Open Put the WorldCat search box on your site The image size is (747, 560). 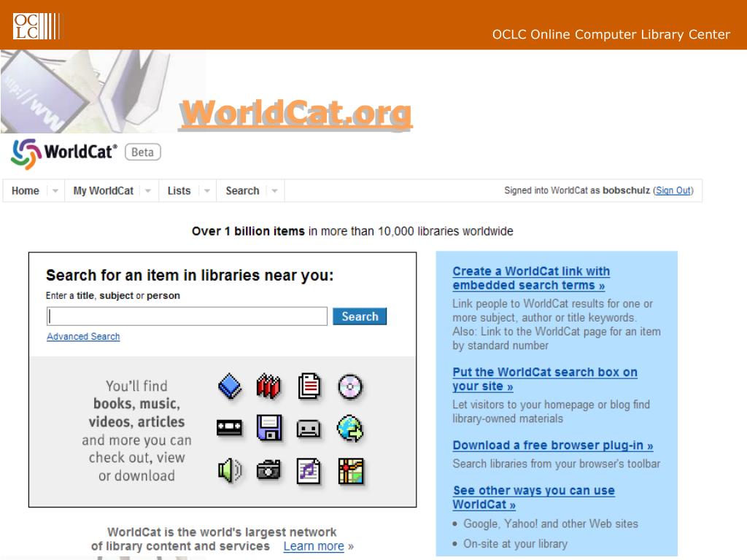pyautogui.click(x=545, y=379)
